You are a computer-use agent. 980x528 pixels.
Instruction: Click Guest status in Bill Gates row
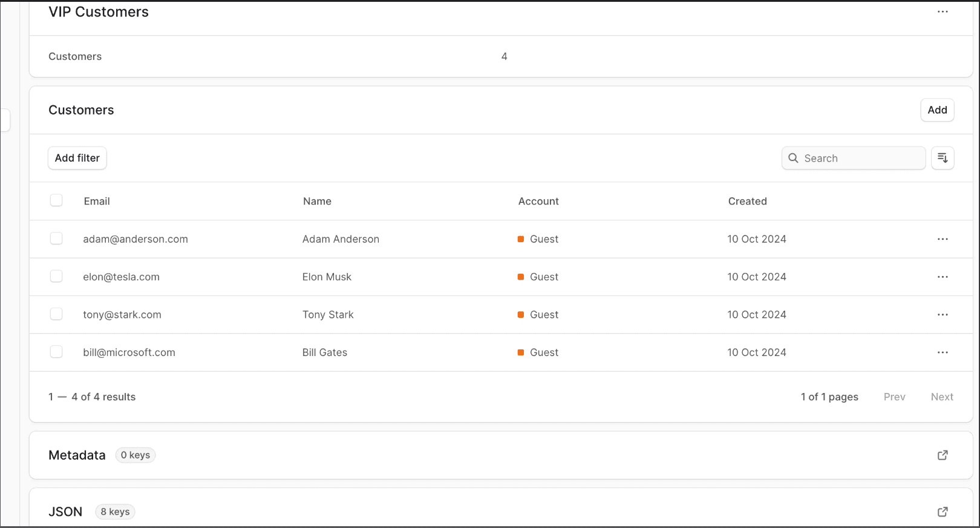pyautogui.click(x=538, y=352)
